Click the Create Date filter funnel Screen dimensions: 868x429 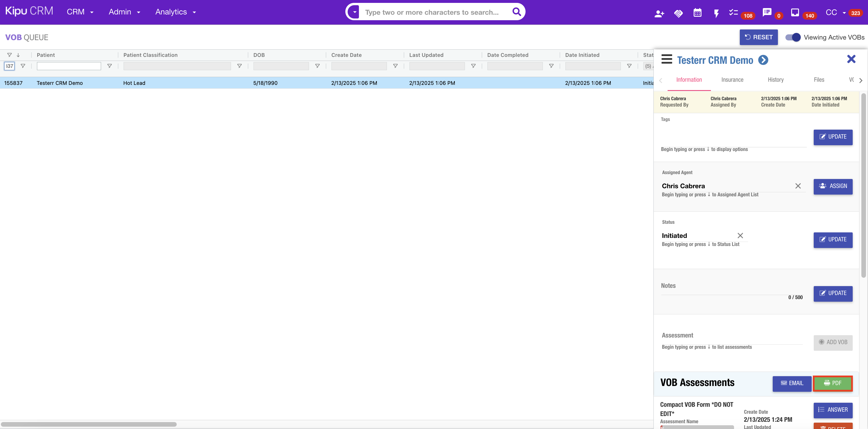point(395,66)
